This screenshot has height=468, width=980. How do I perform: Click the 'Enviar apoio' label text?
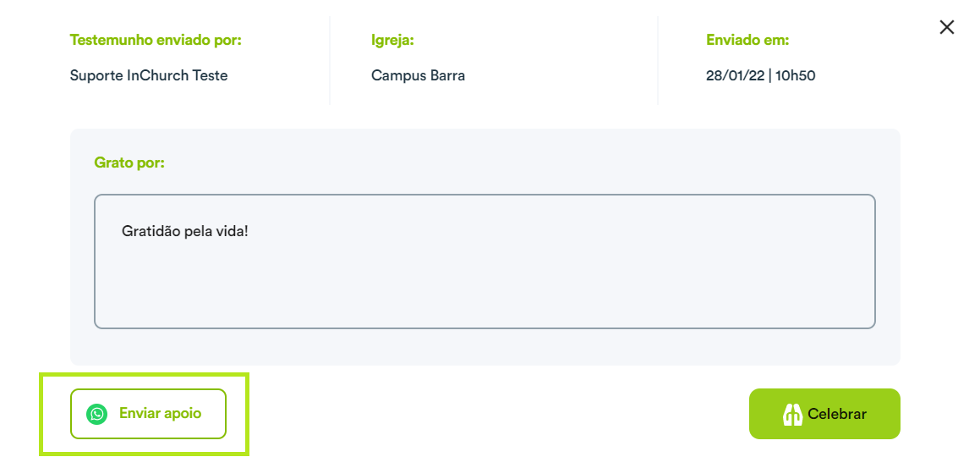(x=160, y=414)
